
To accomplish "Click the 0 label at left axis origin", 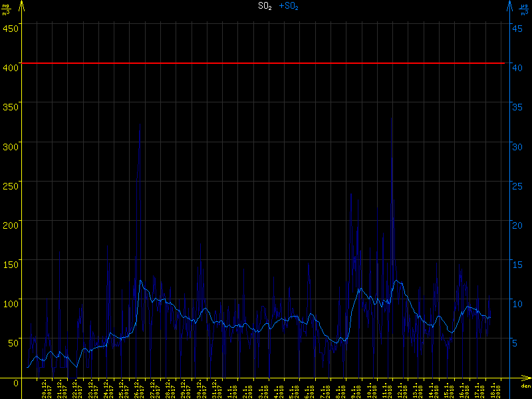I will [16, 384].
